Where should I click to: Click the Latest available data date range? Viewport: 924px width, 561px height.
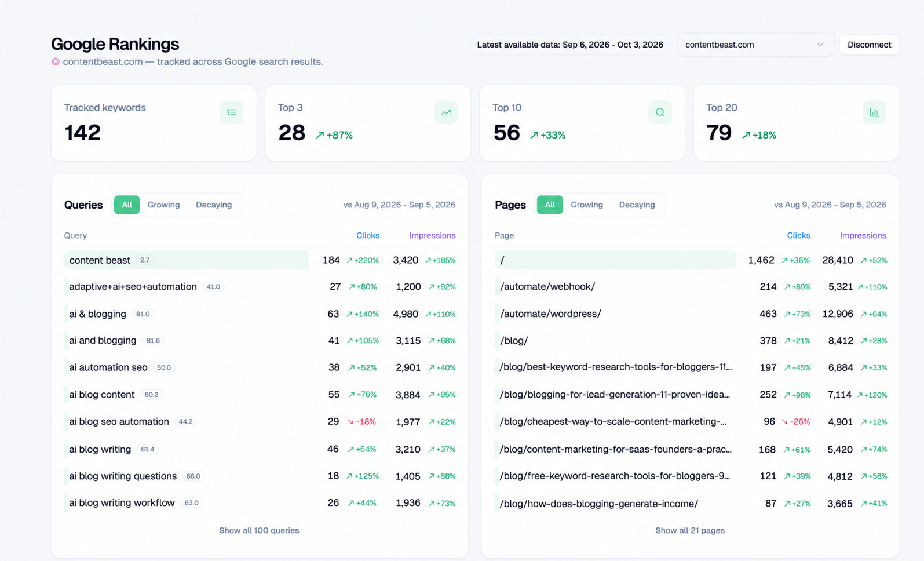pos(570,45)
